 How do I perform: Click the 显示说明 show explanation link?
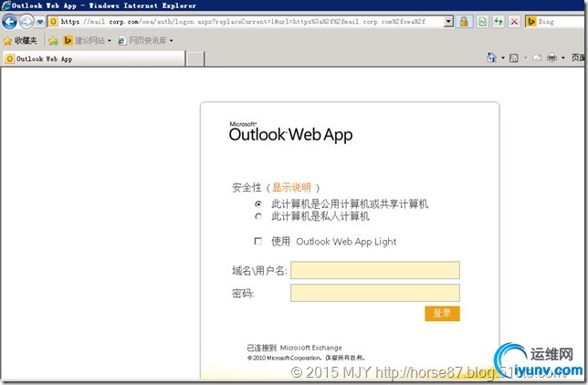tap(291, 187)
